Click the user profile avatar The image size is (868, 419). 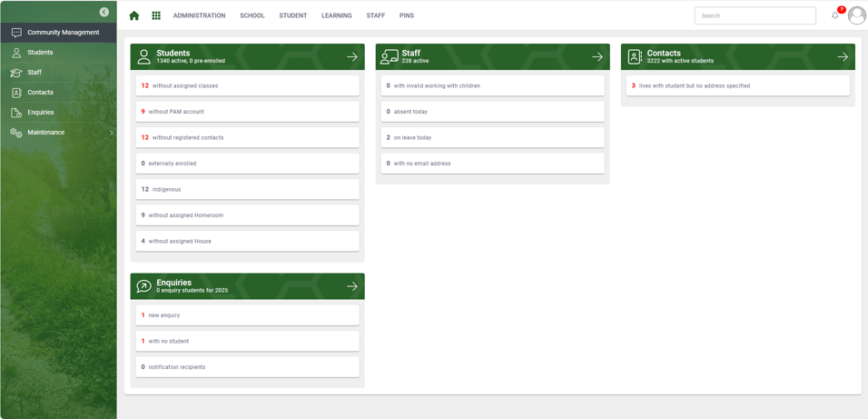[x=856, y=15]
